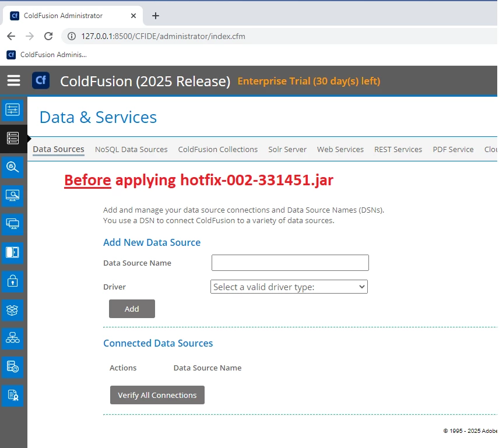Image resolution: width=499 pixels, height=448 pixels.
Task: Open the server update sidebar icon
Action: (12, 367)
